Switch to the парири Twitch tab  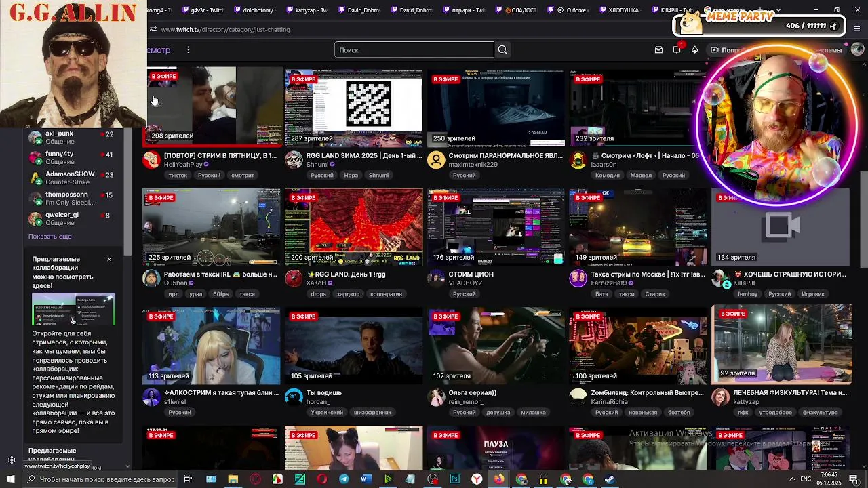pyautogui.click(x=465, y=10)
